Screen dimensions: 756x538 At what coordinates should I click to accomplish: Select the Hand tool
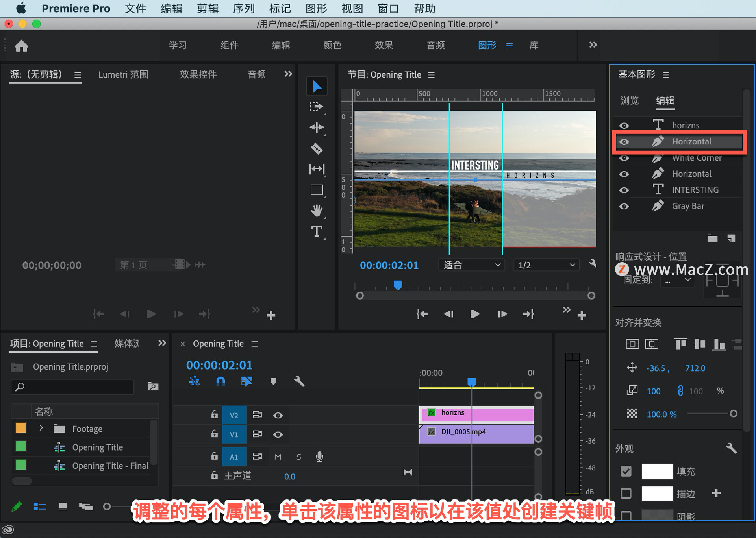click(x=317, y=211)
